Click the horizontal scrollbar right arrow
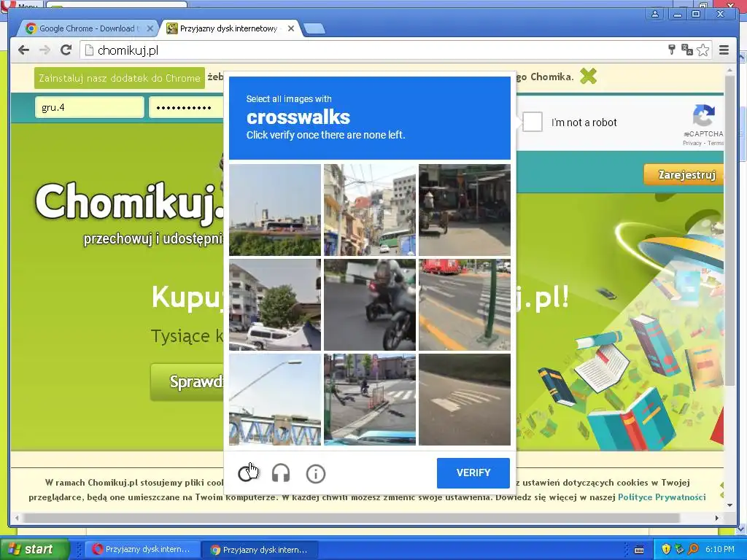Screen dimensions: 747x560 tap(716, 518)
